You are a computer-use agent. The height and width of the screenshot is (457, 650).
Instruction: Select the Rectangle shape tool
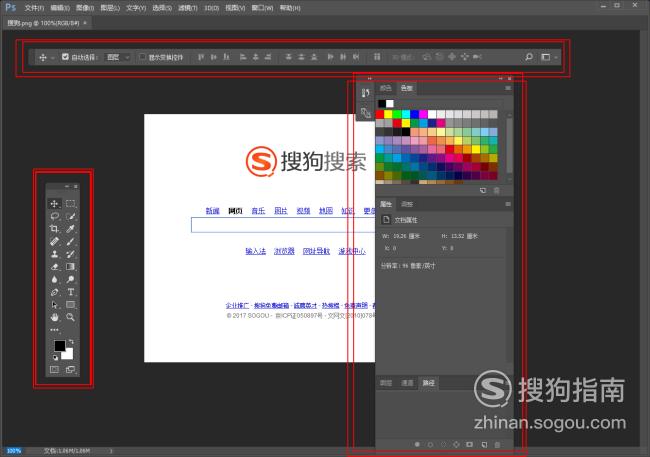[x=70, y=305]
